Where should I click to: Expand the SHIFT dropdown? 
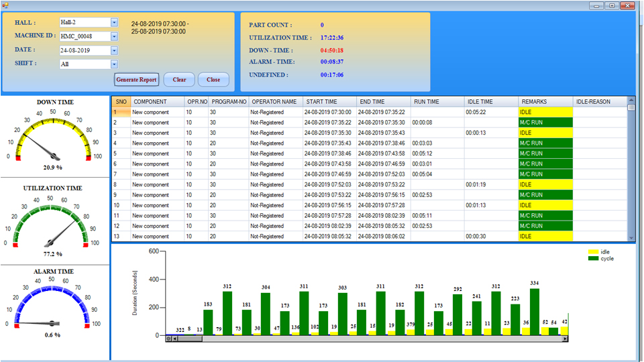114,64
